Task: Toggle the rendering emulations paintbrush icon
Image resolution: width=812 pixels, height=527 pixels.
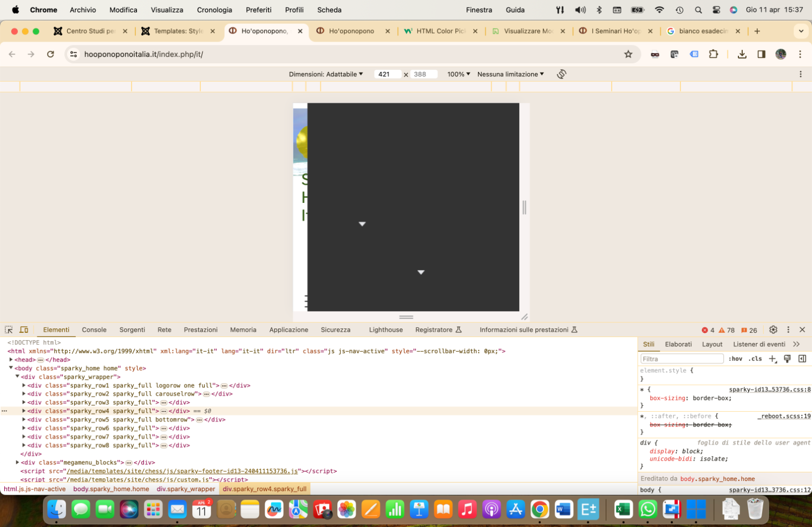Action: 788,359
